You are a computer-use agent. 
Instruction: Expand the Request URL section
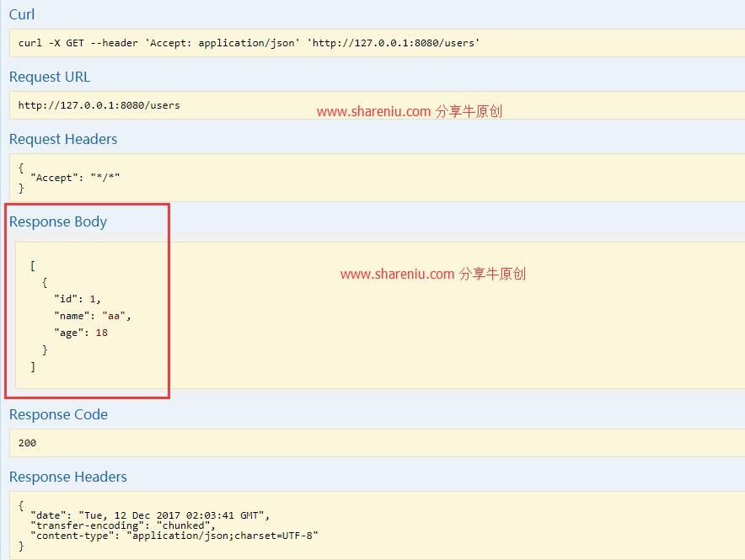50,77
